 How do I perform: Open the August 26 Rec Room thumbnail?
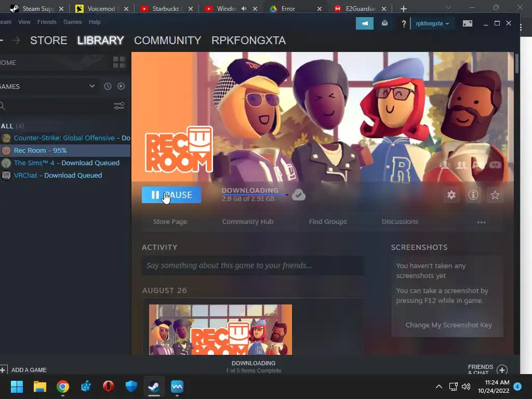220,329
